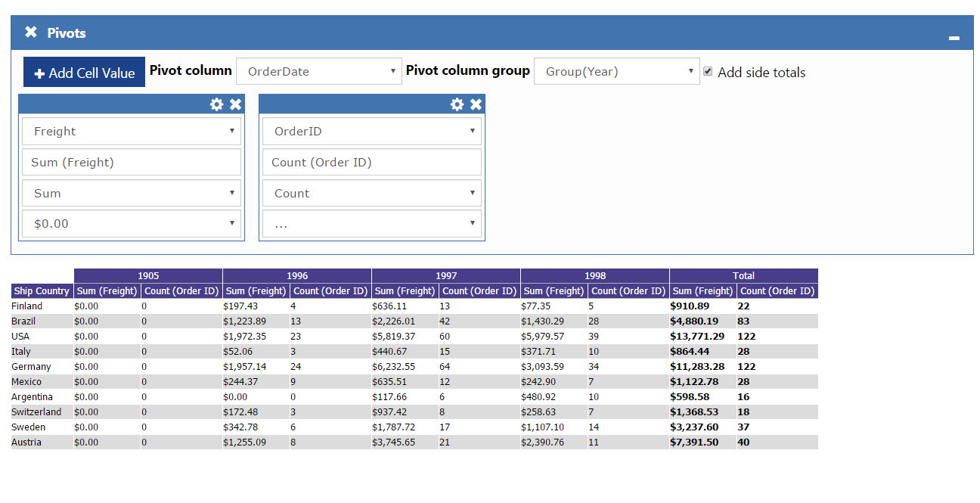
Task: Click the Add Cell Value button
Action: click(x=84, y=73)
